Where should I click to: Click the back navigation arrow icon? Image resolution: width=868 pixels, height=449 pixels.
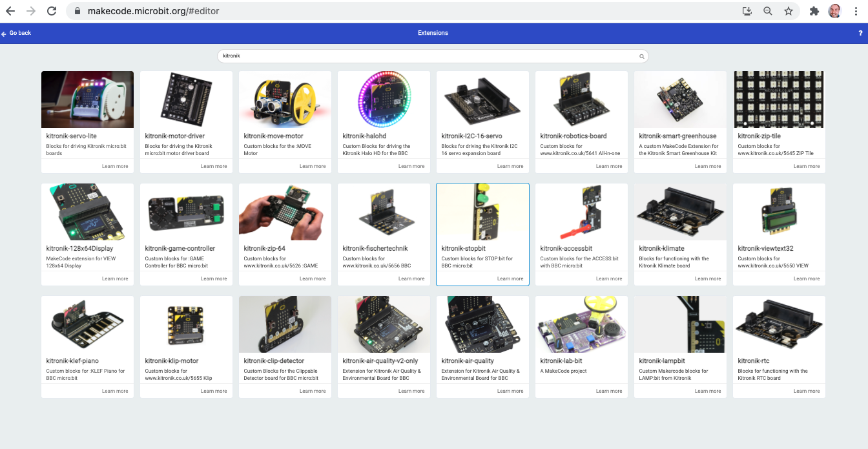(10, 10)
